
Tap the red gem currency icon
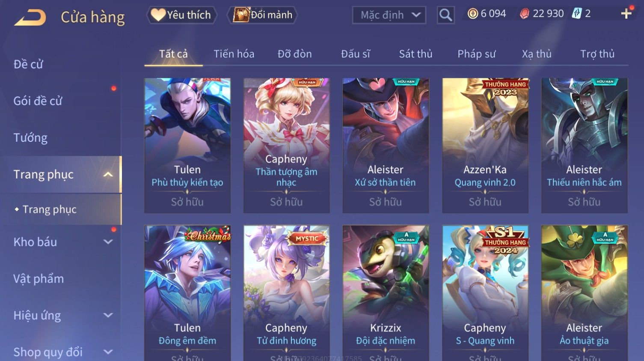(525, 14)
